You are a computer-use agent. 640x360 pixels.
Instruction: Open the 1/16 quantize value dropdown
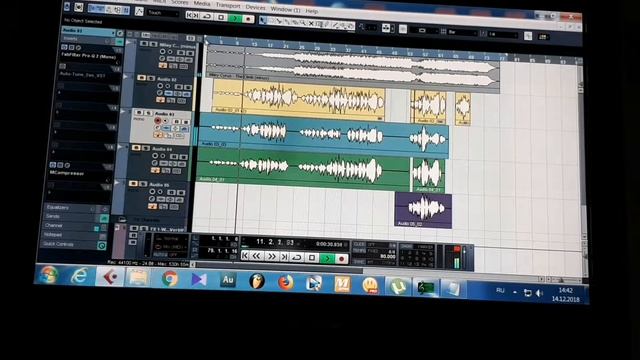[x=503, y=35]
